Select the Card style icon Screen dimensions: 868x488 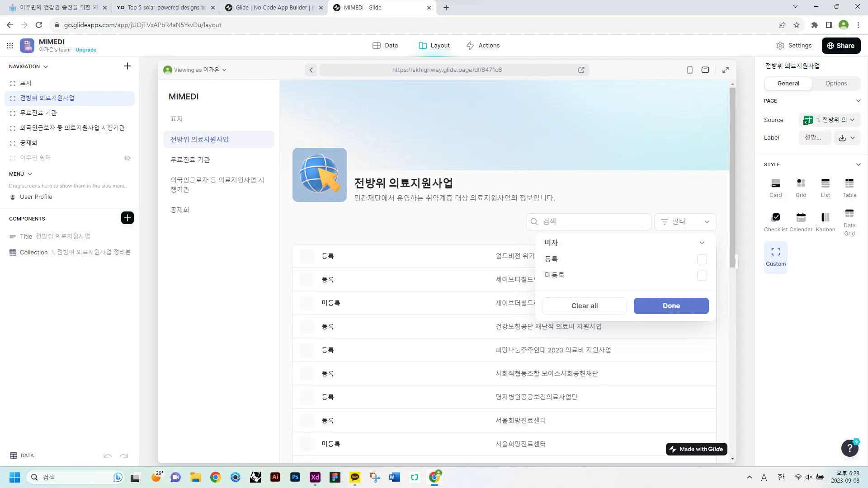click(x=775, y=183)
